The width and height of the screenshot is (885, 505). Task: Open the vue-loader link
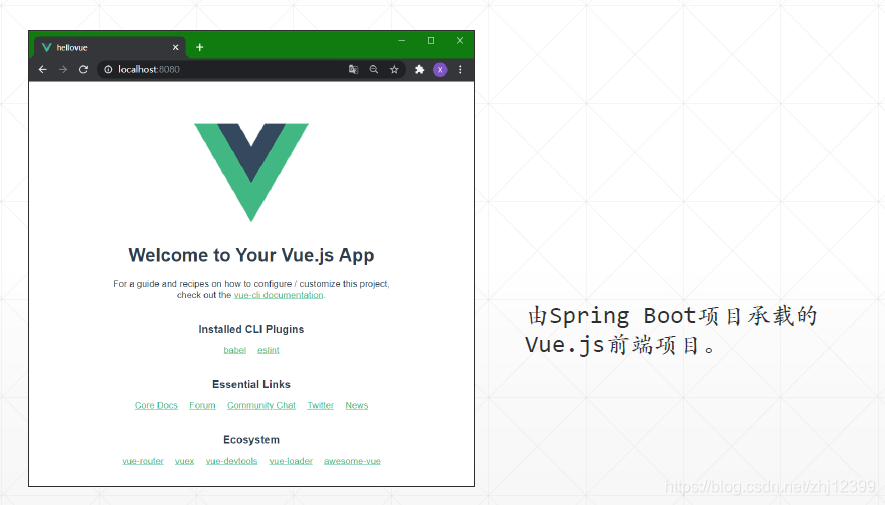(291, 461)
